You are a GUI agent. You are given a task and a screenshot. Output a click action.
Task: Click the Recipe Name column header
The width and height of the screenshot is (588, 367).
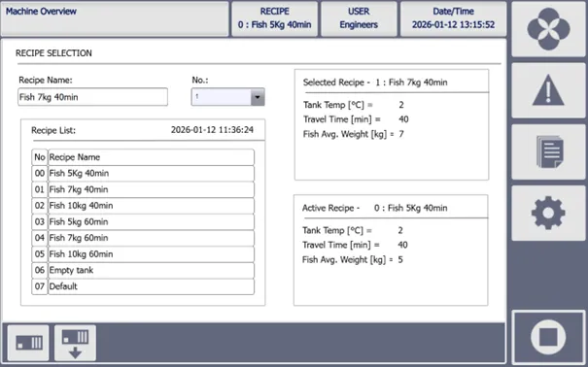click(x=151, y=157)
